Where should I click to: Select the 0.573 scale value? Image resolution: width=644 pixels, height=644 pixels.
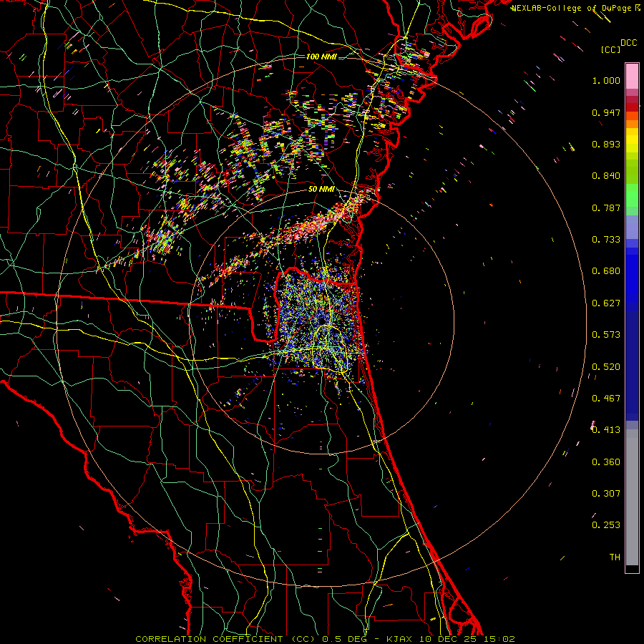606,335
